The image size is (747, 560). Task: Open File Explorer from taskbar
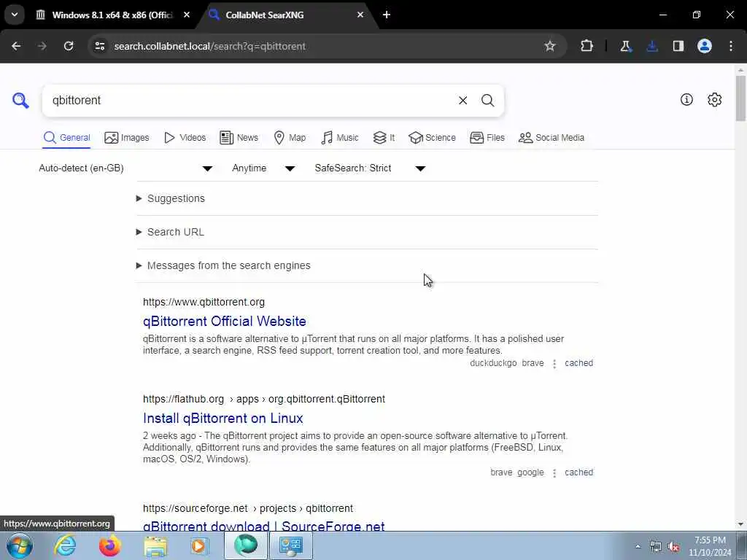point(155,546)
